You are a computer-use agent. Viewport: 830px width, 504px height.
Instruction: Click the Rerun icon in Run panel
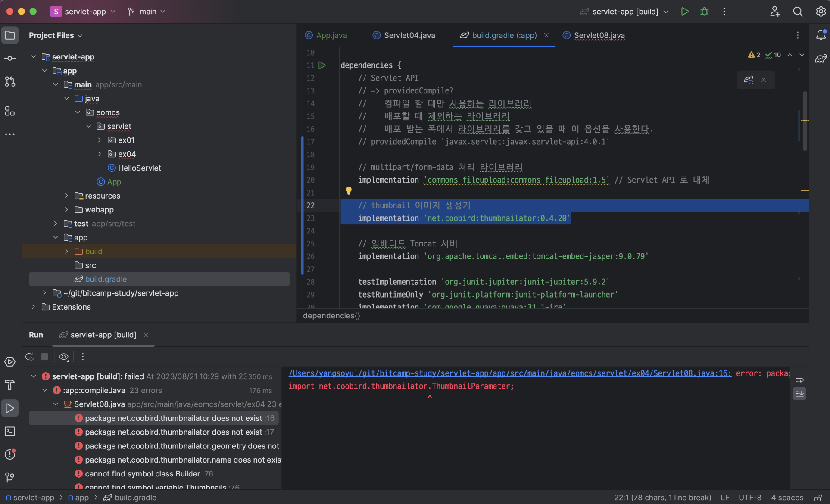[30, 357]
